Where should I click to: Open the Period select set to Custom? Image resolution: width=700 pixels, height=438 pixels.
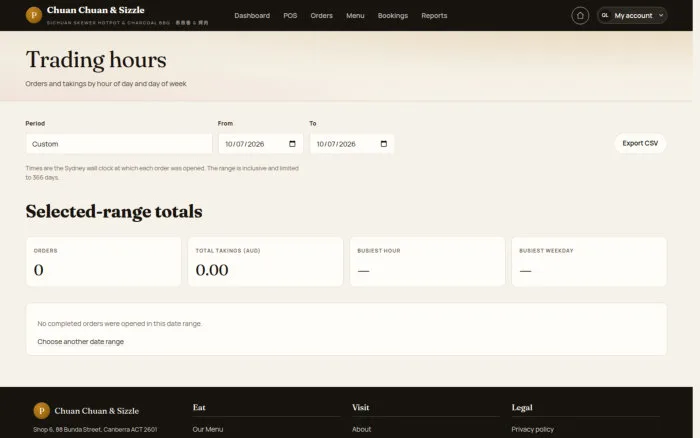(x=119, y=144)
